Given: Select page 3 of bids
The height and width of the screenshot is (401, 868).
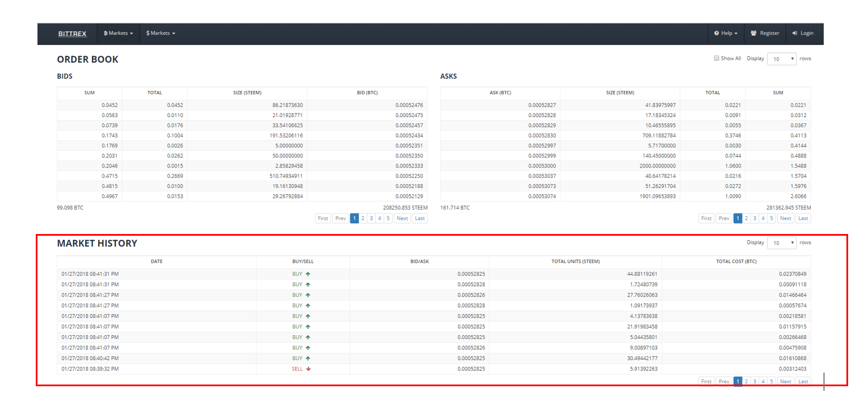Looking at the screenshot, I should pos(371,218).
